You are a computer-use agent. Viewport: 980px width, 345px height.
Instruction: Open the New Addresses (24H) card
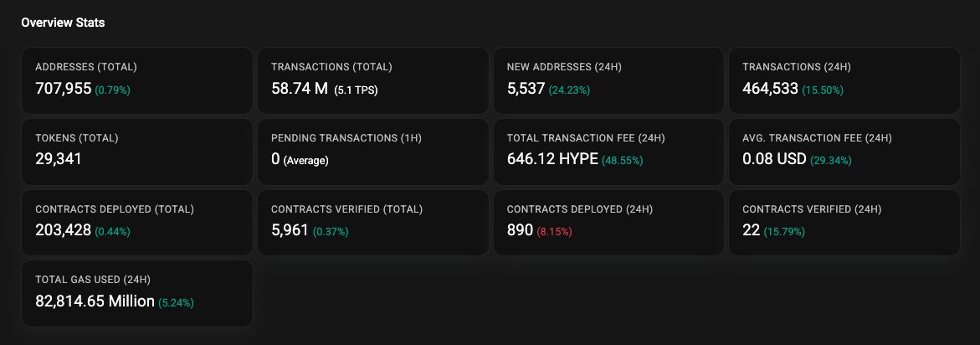[x=608, y=80]
